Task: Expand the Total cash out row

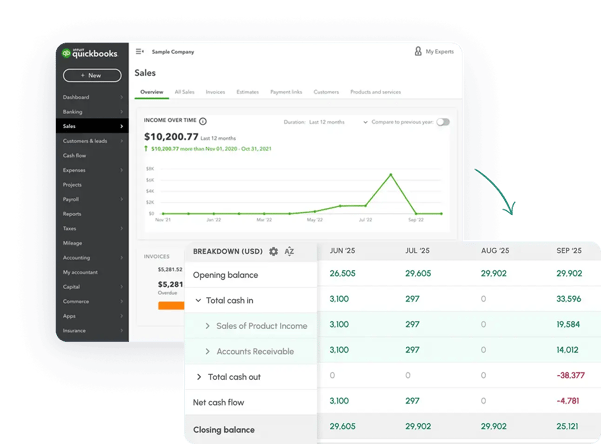Action: point(199,377)
